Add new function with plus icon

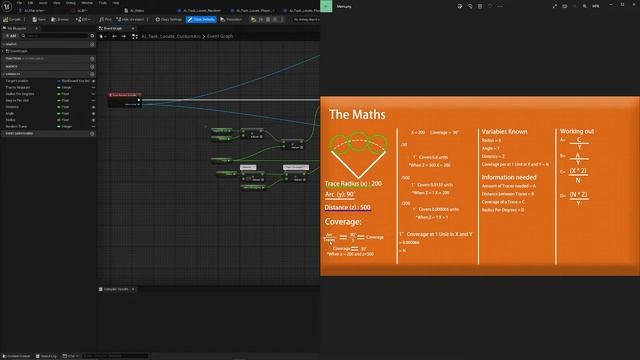click(x=92, y=58)
